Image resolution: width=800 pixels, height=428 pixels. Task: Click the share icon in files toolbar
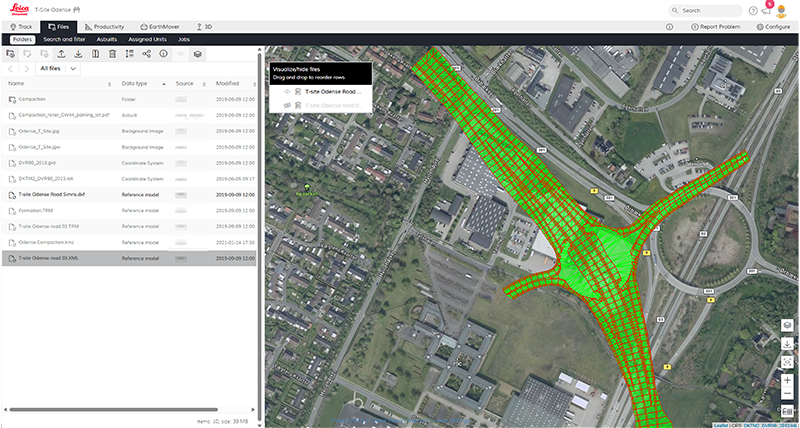coord(147,53)
